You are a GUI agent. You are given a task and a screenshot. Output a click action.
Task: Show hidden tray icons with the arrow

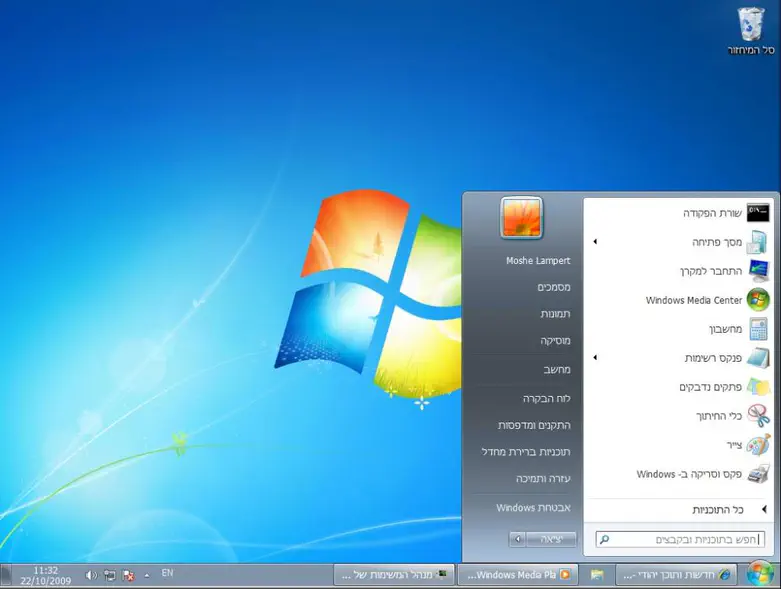(148, 575)
